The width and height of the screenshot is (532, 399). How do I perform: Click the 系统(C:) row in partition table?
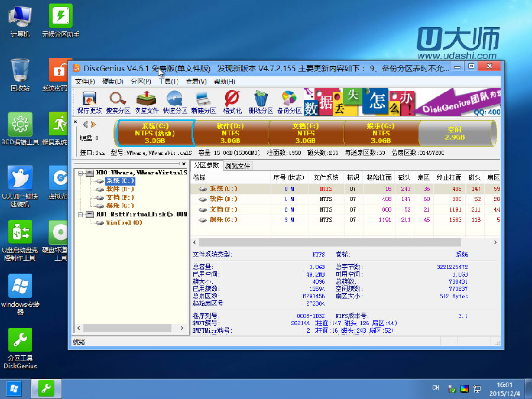coord(345,189)
